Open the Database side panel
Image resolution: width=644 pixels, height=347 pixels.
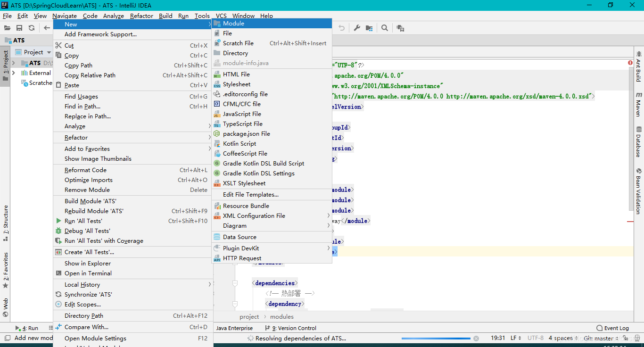pyautogui.click(x=639, y=142)
